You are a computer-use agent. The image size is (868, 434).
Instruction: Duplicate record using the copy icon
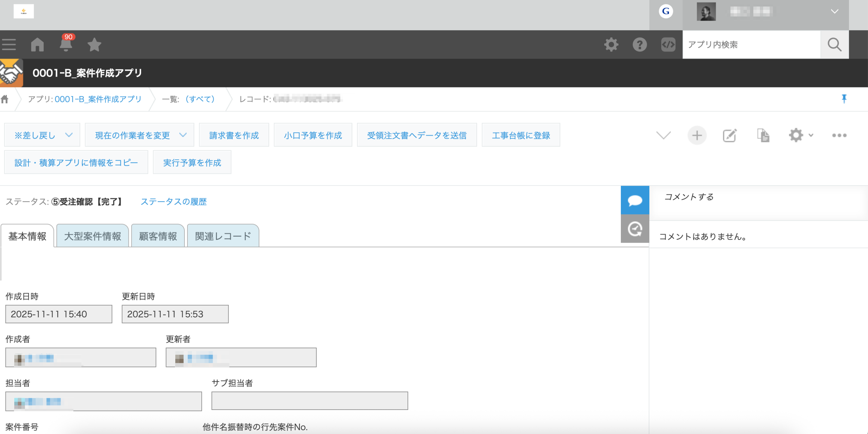763,136
